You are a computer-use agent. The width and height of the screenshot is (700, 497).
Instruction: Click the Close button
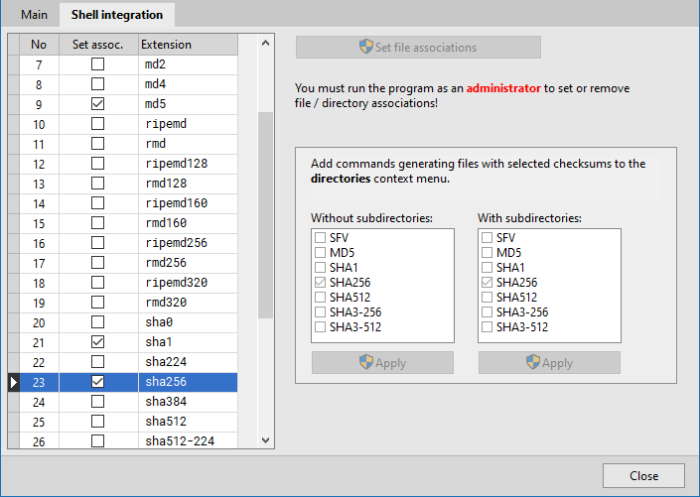(x=643, y=476)
